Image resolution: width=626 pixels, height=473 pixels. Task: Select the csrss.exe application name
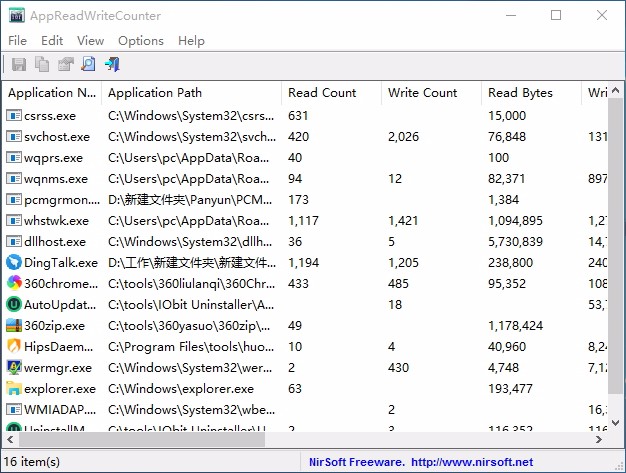50,116
